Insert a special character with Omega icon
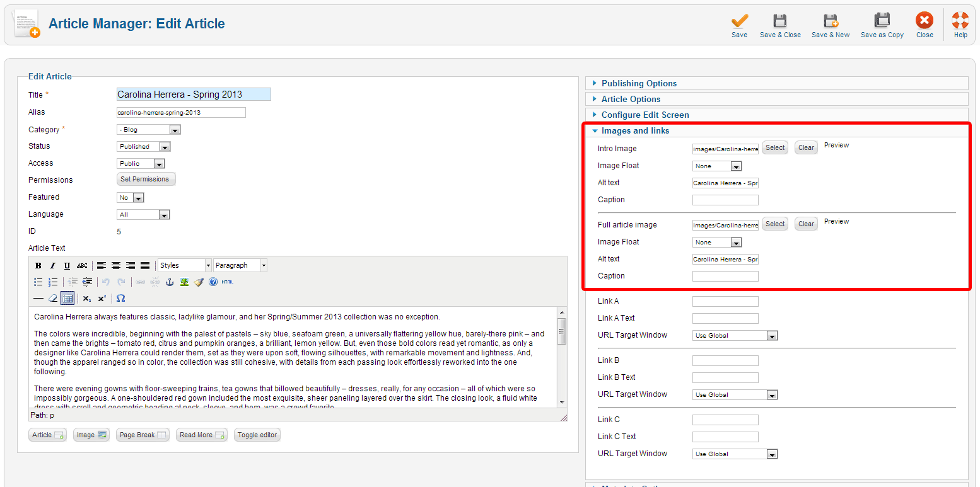The image size is (980, 487). (x=121, y=298)
